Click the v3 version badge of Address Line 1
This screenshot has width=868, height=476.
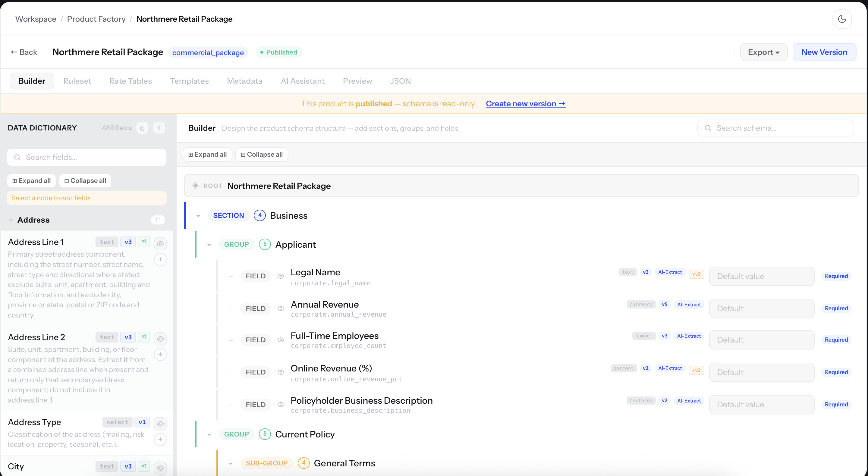[x=128, y=242]
